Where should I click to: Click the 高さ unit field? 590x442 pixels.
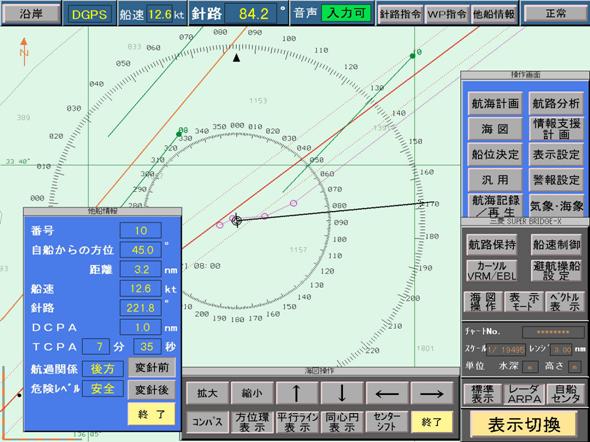point(575,366)
